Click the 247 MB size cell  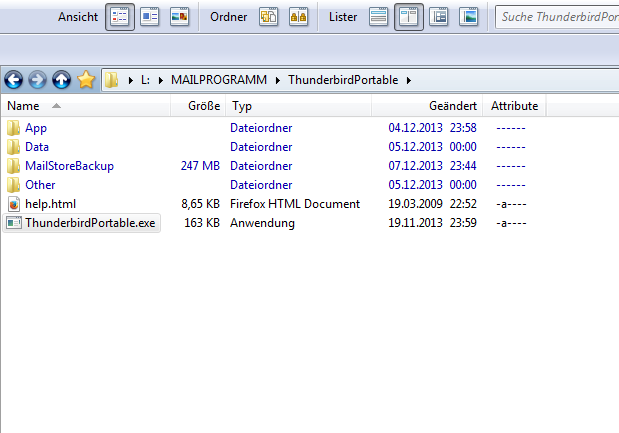click(200, 166)
